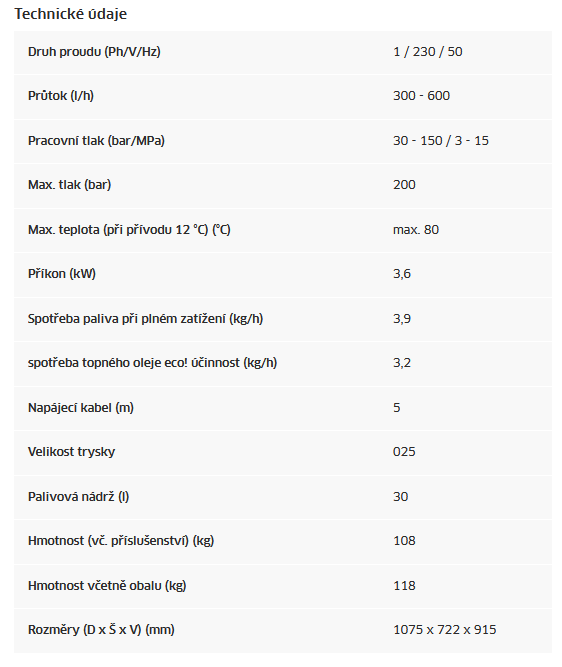Image resolution: width=562 pixels, height=667 pixels.
Task: Click the Příkon (kW) label
Action: point(62,274)
